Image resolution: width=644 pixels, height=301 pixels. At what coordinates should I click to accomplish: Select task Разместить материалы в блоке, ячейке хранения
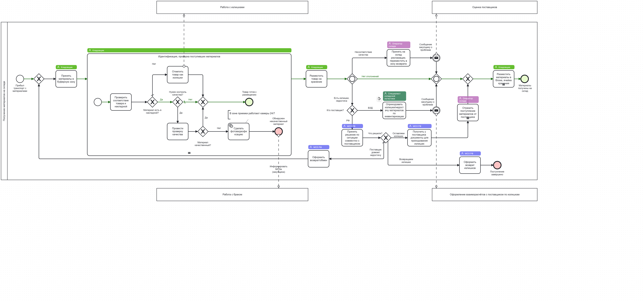tap(503, 79)
